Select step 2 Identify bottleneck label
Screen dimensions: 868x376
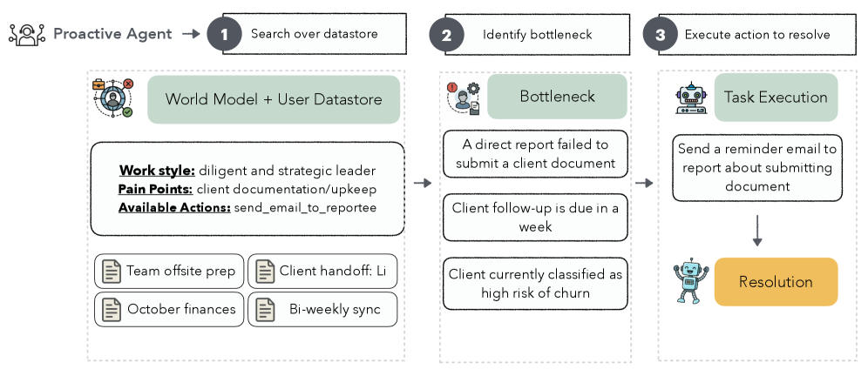[537, 35]
